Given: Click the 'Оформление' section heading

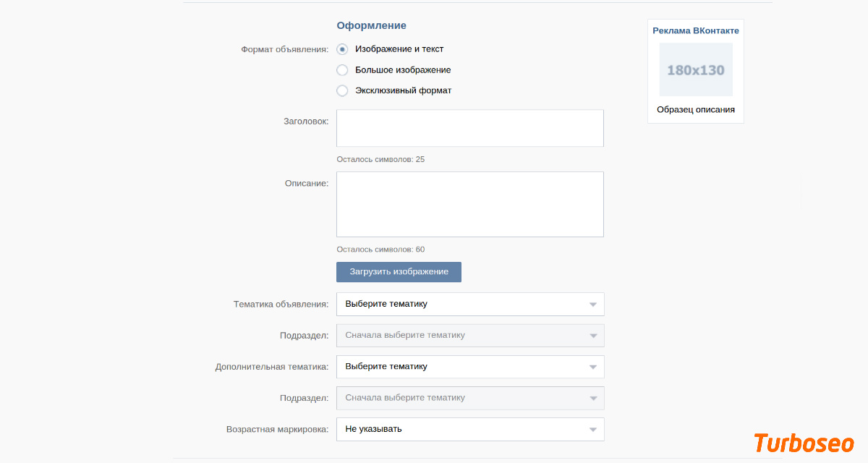Looking at the screenshot, I should click(371, 25).
